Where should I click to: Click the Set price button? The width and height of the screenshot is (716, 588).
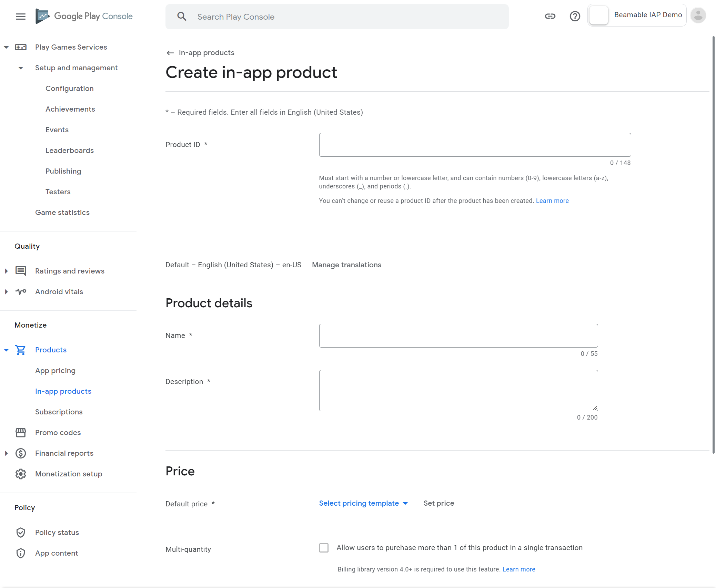438,503
